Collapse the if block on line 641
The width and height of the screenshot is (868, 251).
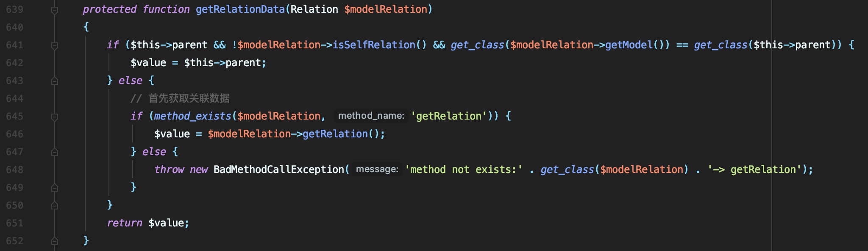[55, 45]
